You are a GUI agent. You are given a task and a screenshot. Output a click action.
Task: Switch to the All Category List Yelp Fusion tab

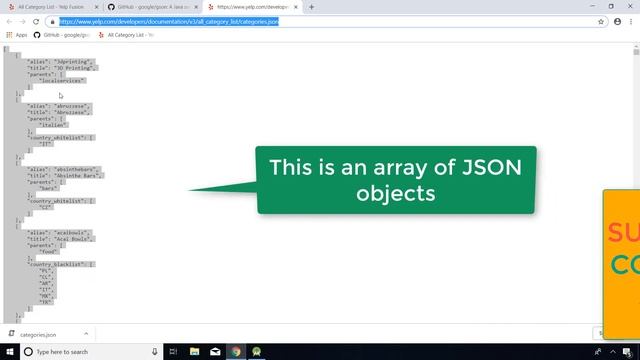(x=51, y=7)
